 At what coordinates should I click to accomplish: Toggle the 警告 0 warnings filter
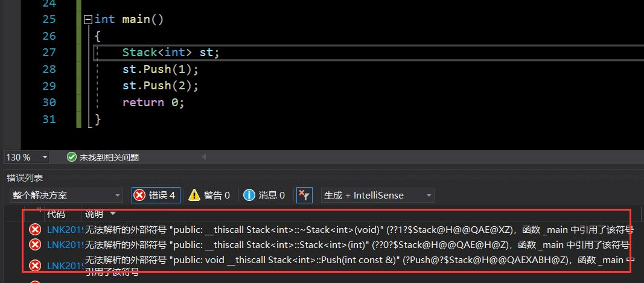coord(209,196)
